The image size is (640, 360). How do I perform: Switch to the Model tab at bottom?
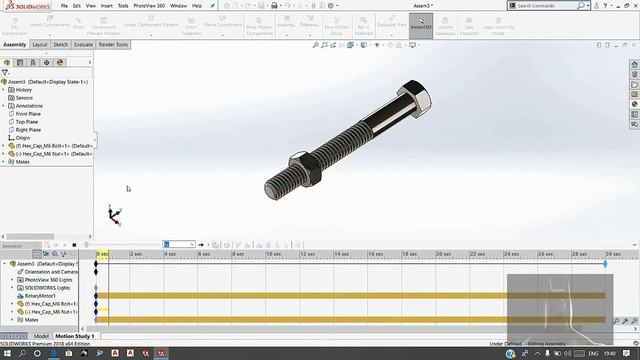[41, 336]
